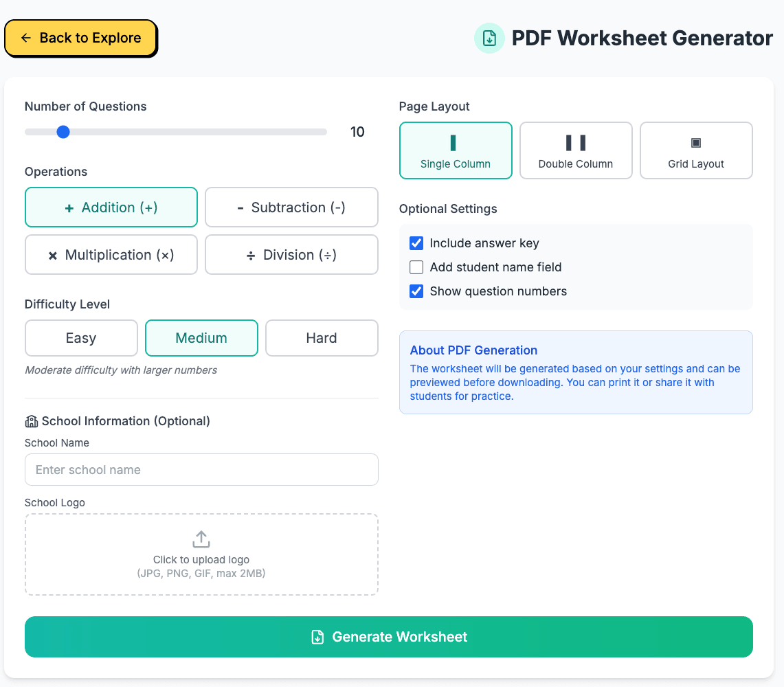
Task: Select Grid Layout page layout
Action: click(x=696, y=150)
